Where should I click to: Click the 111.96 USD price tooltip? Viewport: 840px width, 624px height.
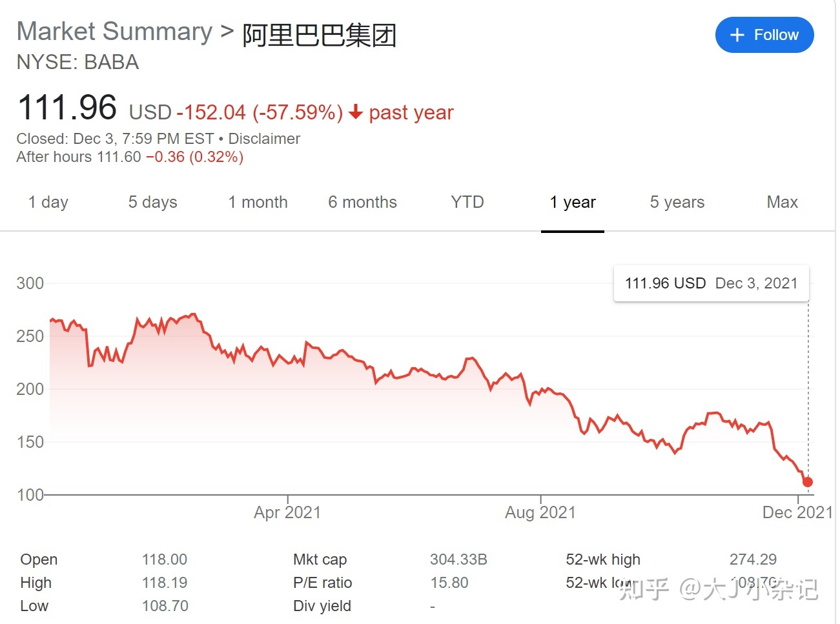click(x=711, y=283)
